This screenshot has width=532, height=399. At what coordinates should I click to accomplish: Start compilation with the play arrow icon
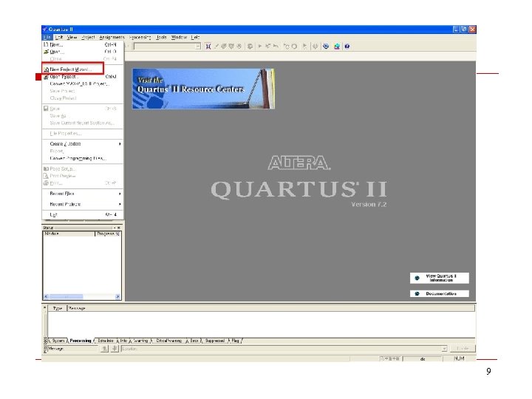(x=260, y=46)
